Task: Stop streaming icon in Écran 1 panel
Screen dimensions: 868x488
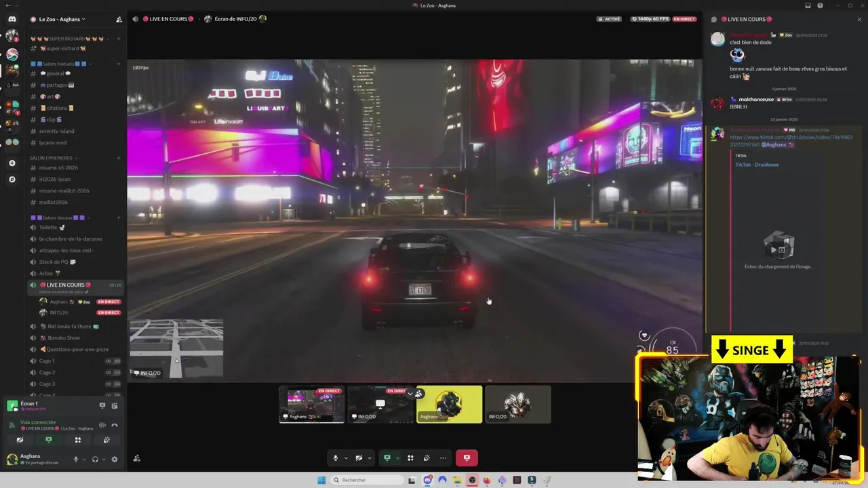Action: tap(102, 405)
